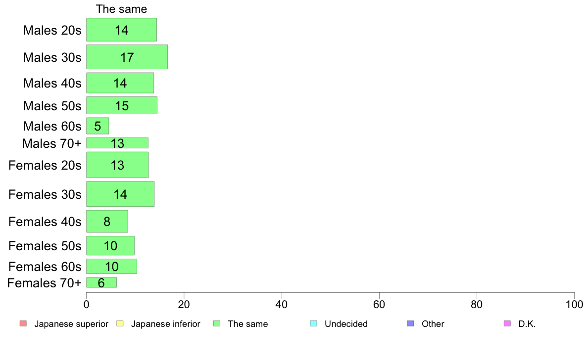Select the Males 30s bar showing 17
This screenshot has height=364, width=588.
[127, 57]
